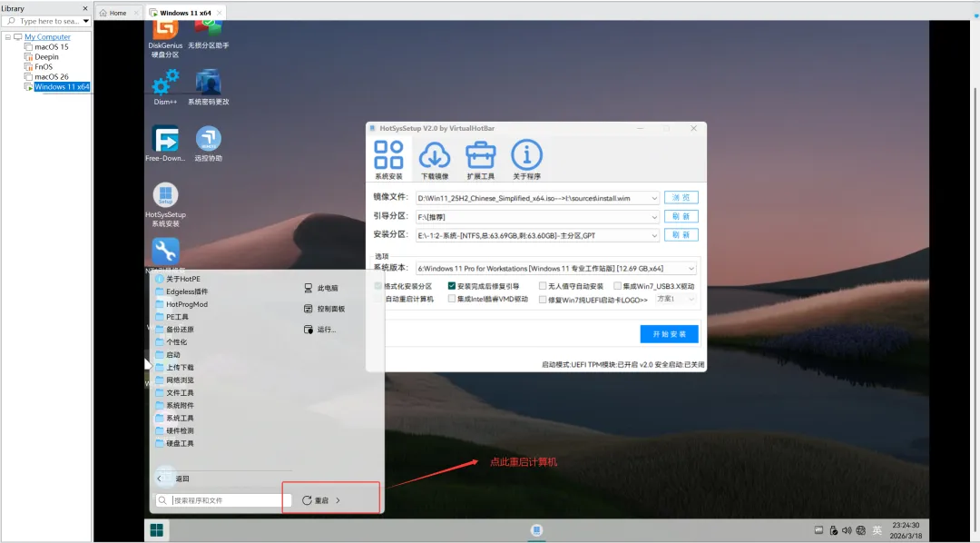This screenshot has height=543, width=980.
Task: Select the 远程协助 desktop icon
Action: tap(208, 143)
